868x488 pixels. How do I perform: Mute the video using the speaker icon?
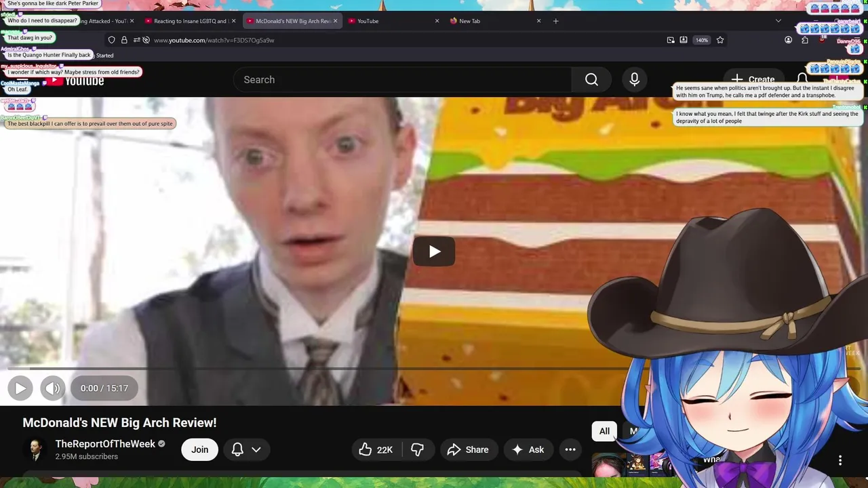(x=53, y=388)
